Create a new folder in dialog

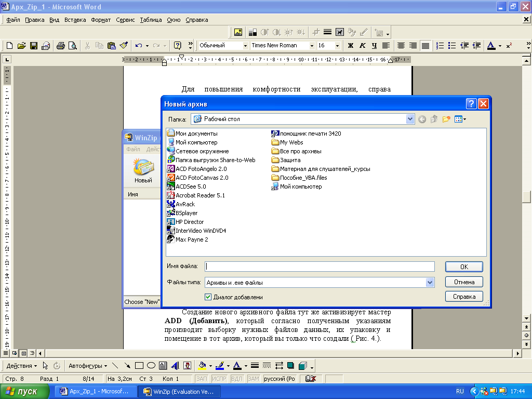[x=446, y=119]
